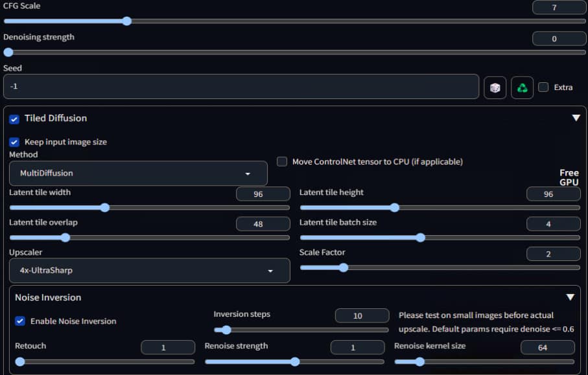Click the dice random seed icon
Viewport: 588px width, 375px height.
(x=495, y=87)
